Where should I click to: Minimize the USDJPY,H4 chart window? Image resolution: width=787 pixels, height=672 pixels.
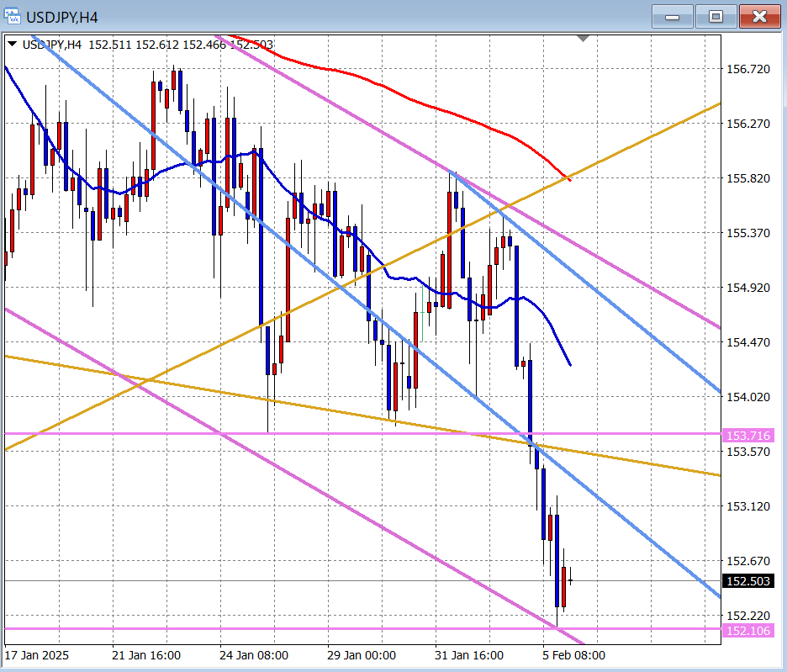point(672,16)
